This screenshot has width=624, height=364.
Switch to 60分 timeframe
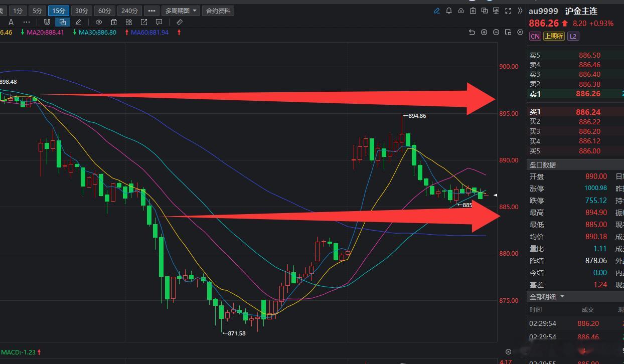(x=105, y=11)
